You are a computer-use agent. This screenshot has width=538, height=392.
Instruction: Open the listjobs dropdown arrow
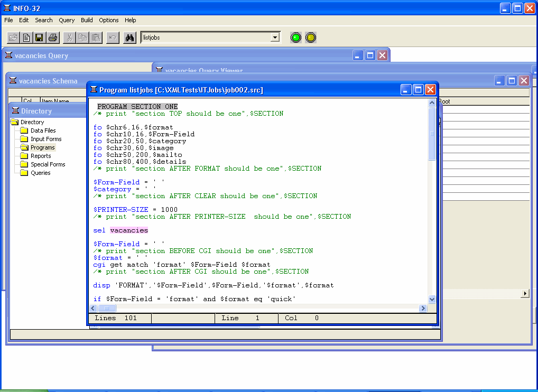[x=275, y=38]
